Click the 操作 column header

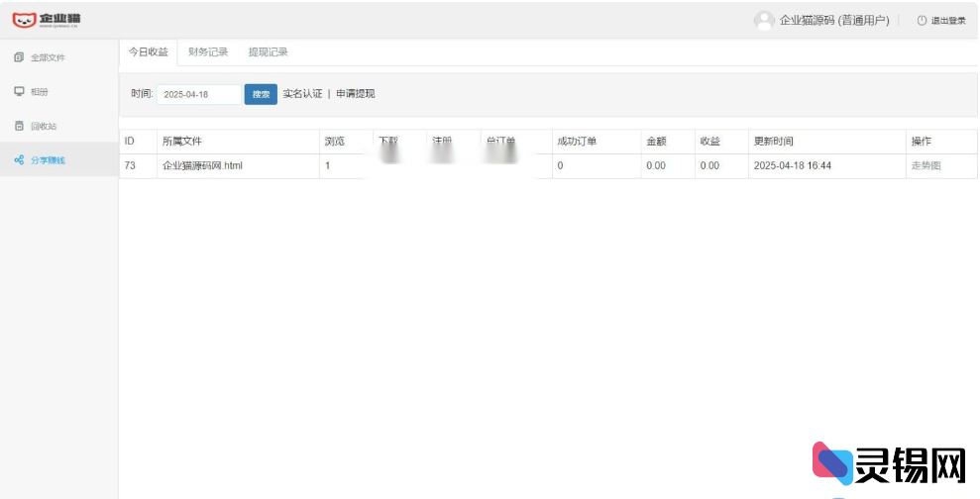coord(922,142)
